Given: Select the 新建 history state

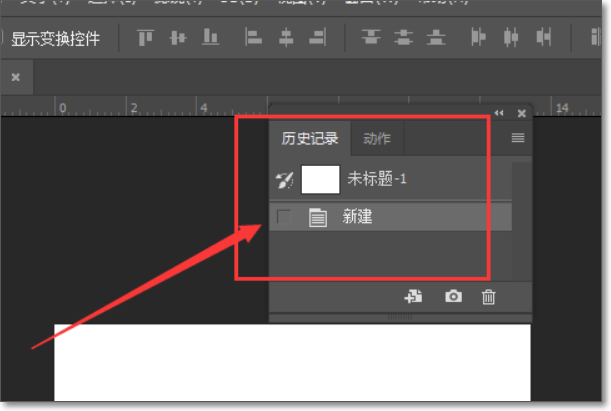Looking at the screenshot, I should tap(390, 217).
